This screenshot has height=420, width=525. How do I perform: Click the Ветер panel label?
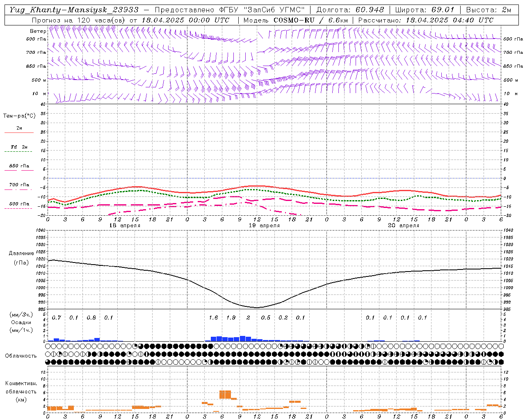pyautogui.click(x=38, y=31)
